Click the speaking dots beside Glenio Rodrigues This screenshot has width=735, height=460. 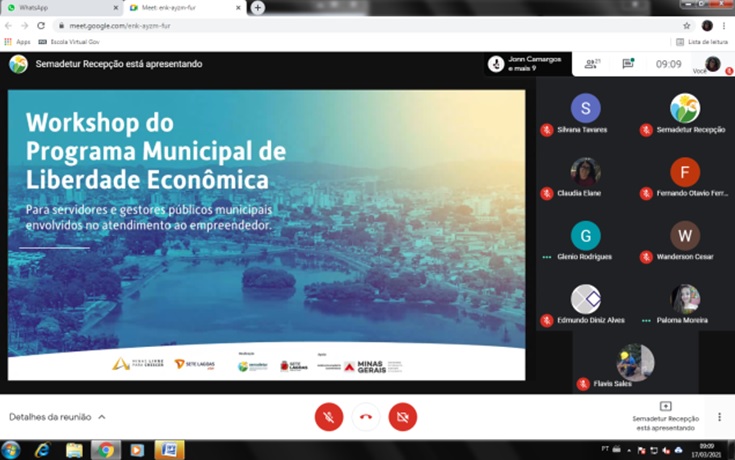click(547, 257)
